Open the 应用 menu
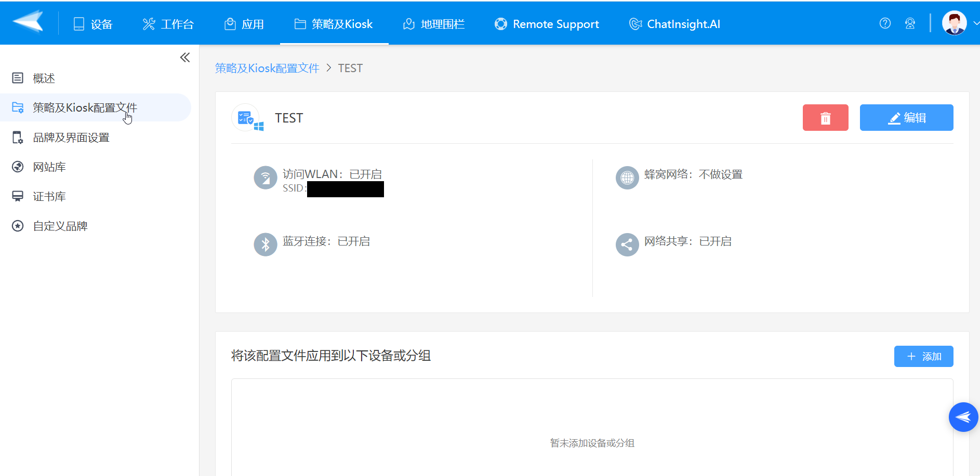The width and height of the screenshot is (980, 476). coord(244,24)
